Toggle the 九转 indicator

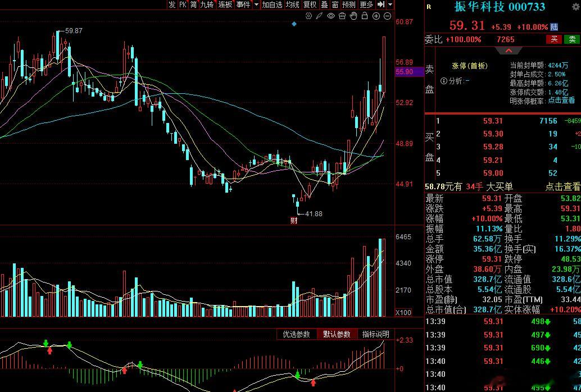[x=207, y=4]
